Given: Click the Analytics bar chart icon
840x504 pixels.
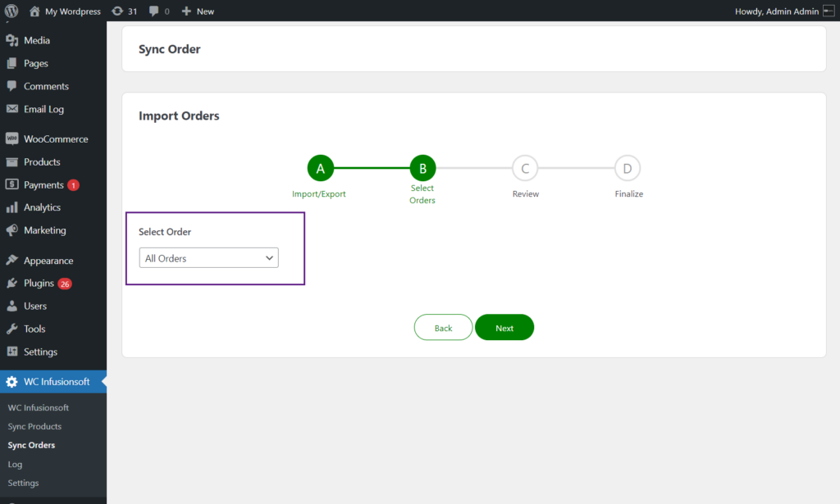Looking at the screenshot, I should point(11,207).
